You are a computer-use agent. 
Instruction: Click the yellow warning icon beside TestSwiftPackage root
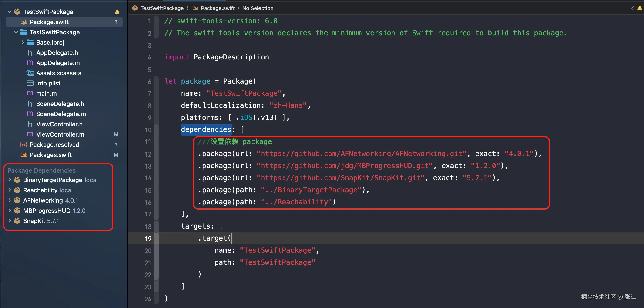[x=117, y=12]
